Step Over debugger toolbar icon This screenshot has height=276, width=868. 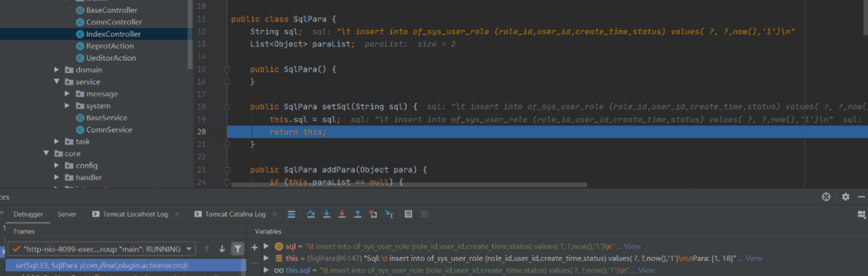pos(311,214)
